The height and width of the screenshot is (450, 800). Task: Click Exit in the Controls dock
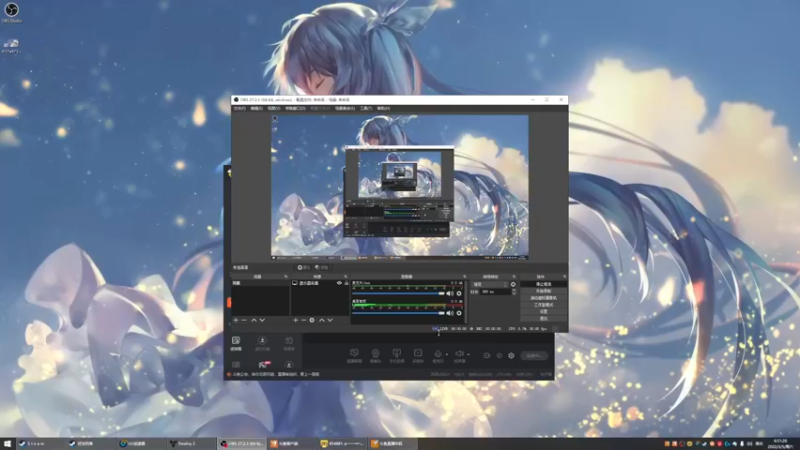543,318
